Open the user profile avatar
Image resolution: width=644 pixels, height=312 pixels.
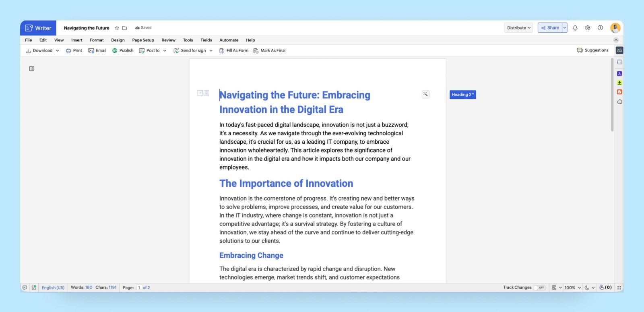pos(615,28)
